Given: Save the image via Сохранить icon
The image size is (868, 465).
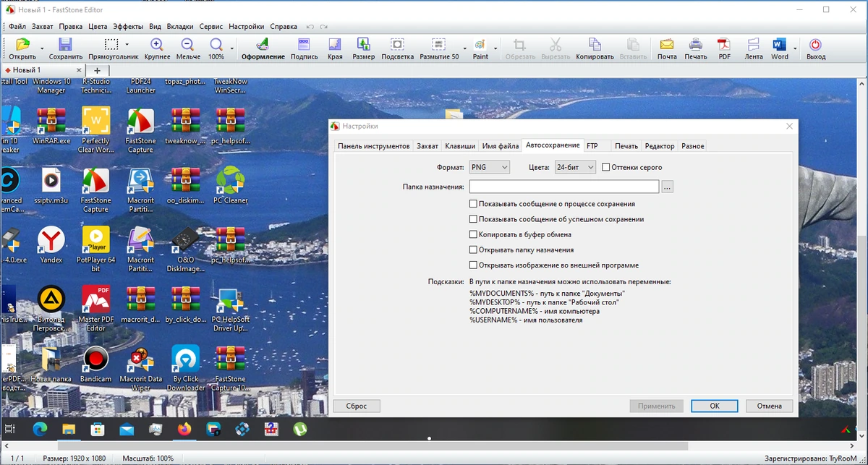Looking at the screenshot, I should click(x=66, y=48).
